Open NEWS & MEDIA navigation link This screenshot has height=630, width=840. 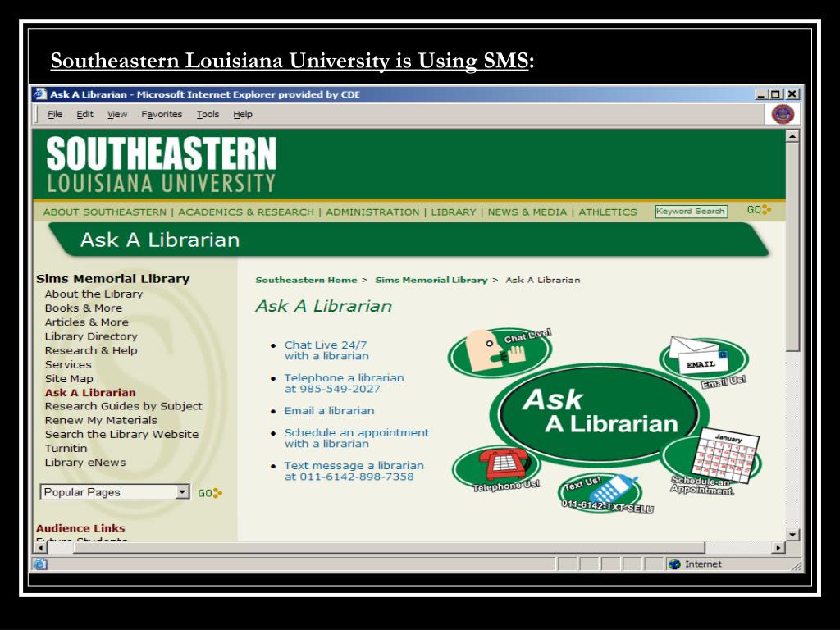(x=527, y=212)
